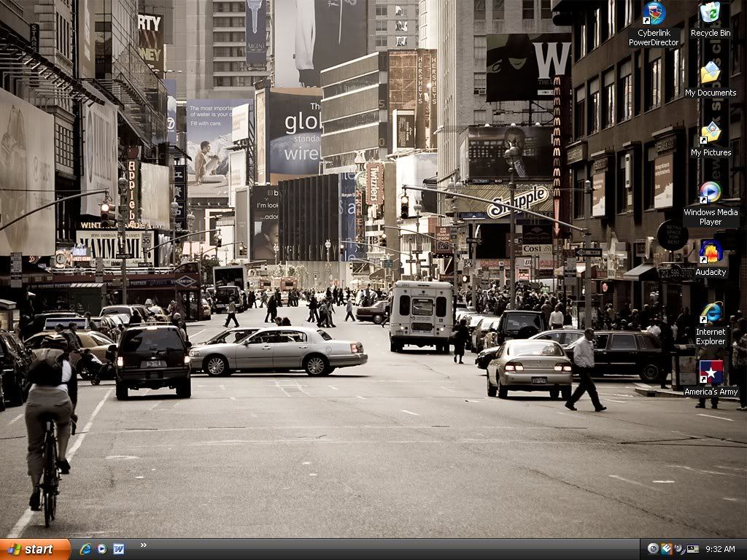Launch Media Player from Quick Launch
The image size is (747, 560).
coord(102,549)
